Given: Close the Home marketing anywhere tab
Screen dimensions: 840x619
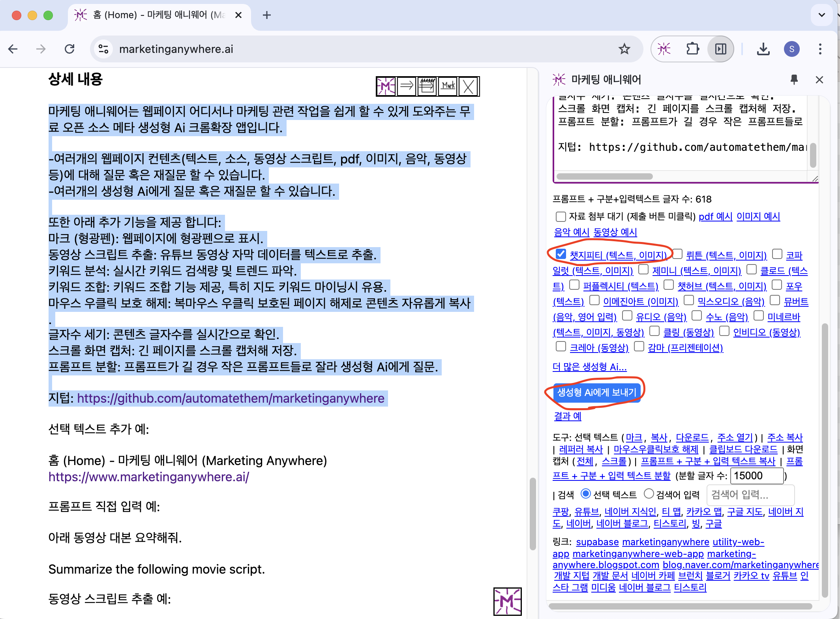Looking at the screenshot, I should pyautogui.click(x=238, y=15).
